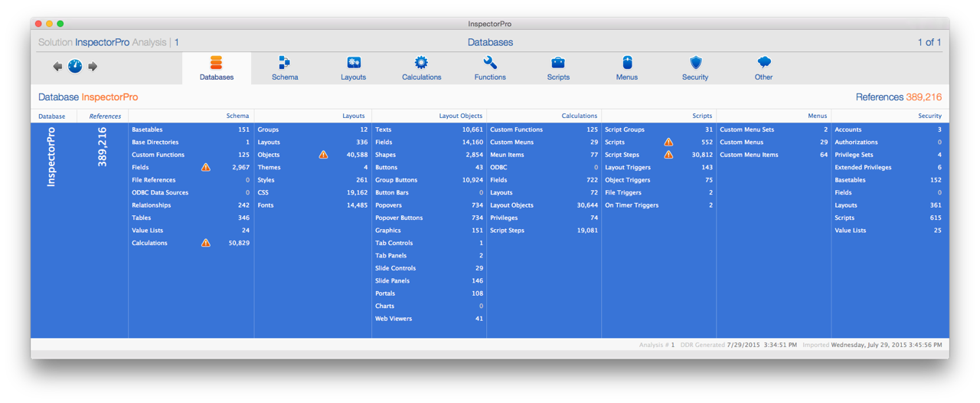Click the back arrow navigation icon
The height and width of the screenshot is (403, 980).
[x=57, y=67]
